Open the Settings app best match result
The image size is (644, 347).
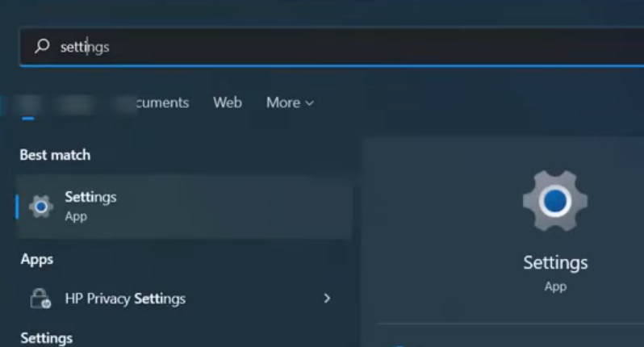[x=185, y=207]
